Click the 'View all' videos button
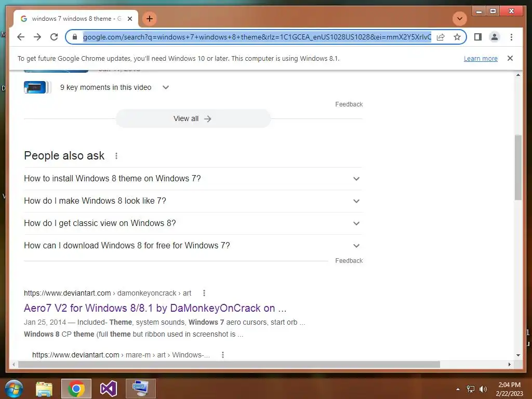 193,119
